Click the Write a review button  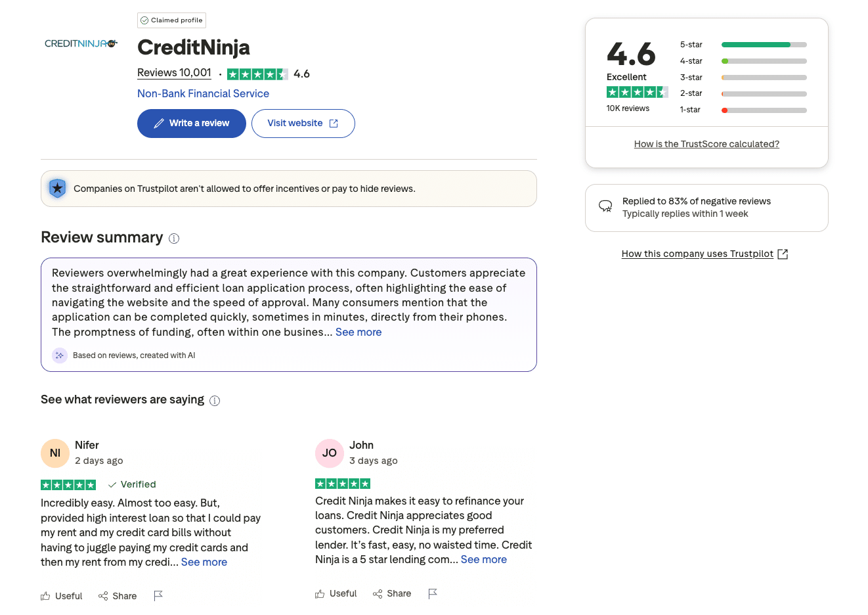(191, 124)
